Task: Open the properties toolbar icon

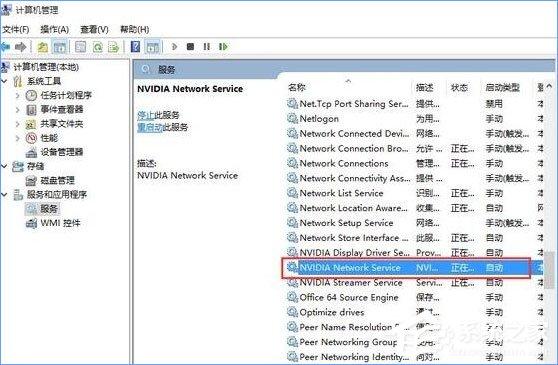Action: (x=81, y=47)
